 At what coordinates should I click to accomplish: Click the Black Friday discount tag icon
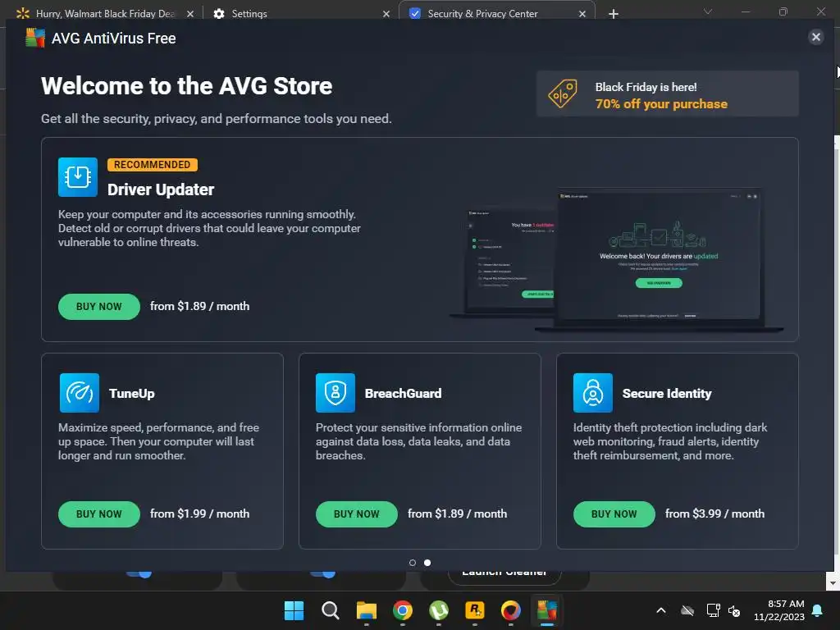click(563, 94)
